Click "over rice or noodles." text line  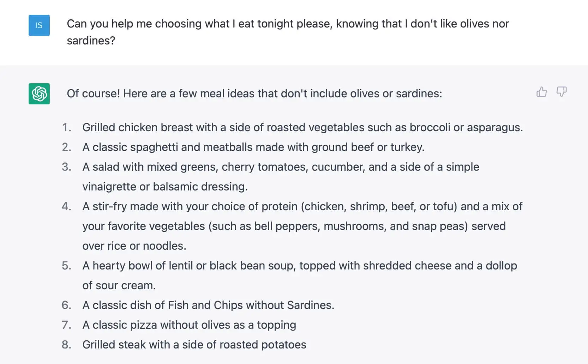tap(134, 246)
